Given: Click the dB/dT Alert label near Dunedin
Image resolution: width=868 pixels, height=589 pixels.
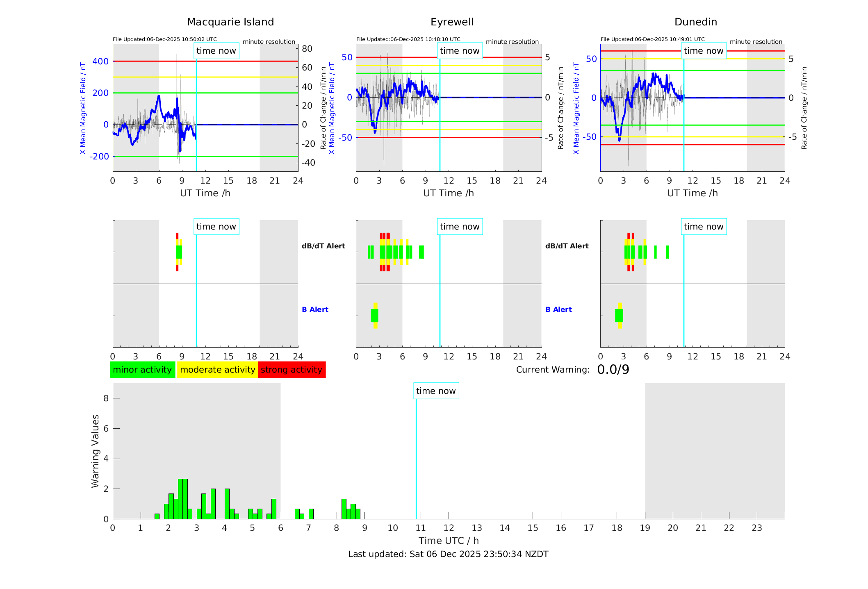Looking at the screenshot, I should (567, 246).
